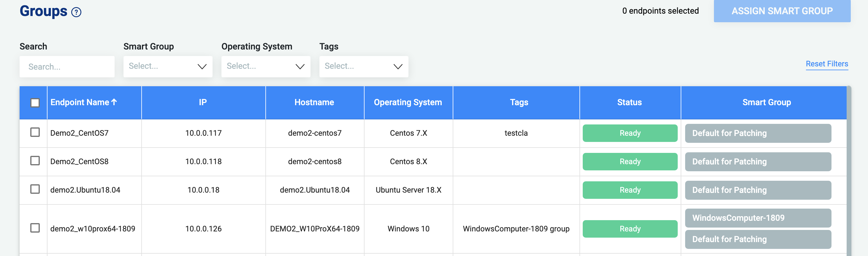Click IP address 10.0.0.117
This screenshot has width=868, height=256.
click(203, 133)
